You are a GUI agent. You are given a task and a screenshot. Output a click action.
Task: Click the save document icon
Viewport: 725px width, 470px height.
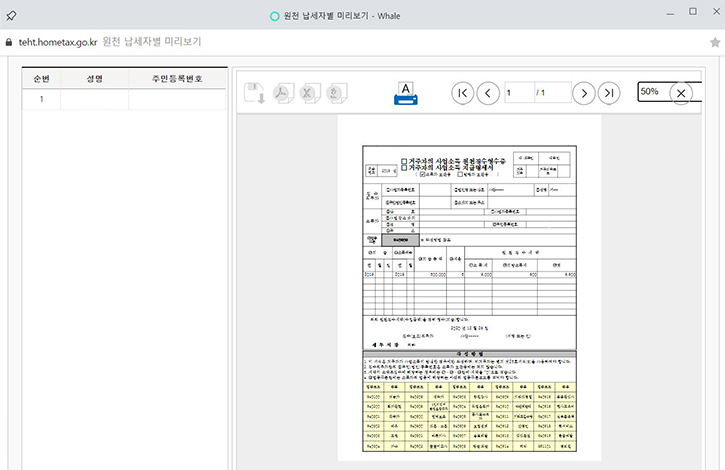[x=254, y=93]
